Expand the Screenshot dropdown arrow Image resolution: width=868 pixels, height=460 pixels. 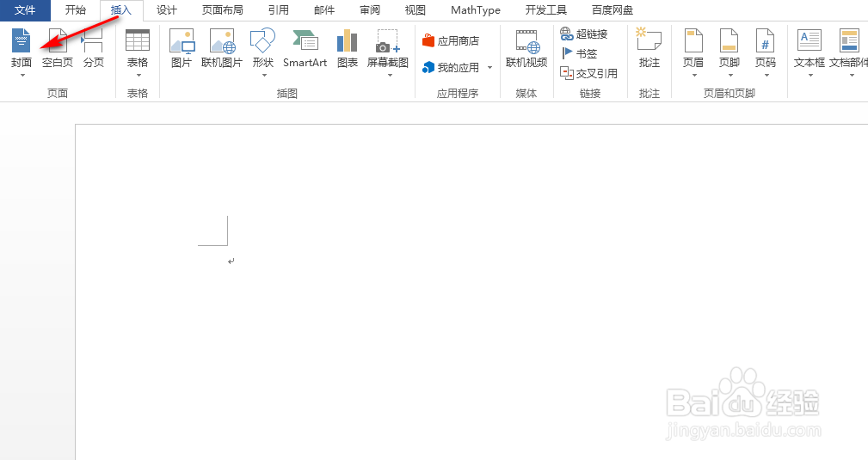[390, 76]
